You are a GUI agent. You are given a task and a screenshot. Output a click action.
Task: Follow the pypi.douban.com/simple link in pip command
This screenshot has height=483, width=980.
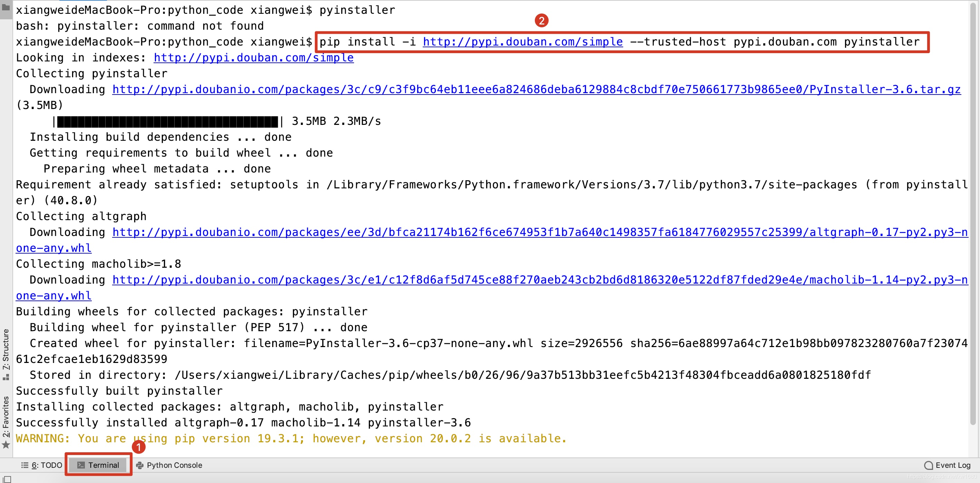click(523, 42)
